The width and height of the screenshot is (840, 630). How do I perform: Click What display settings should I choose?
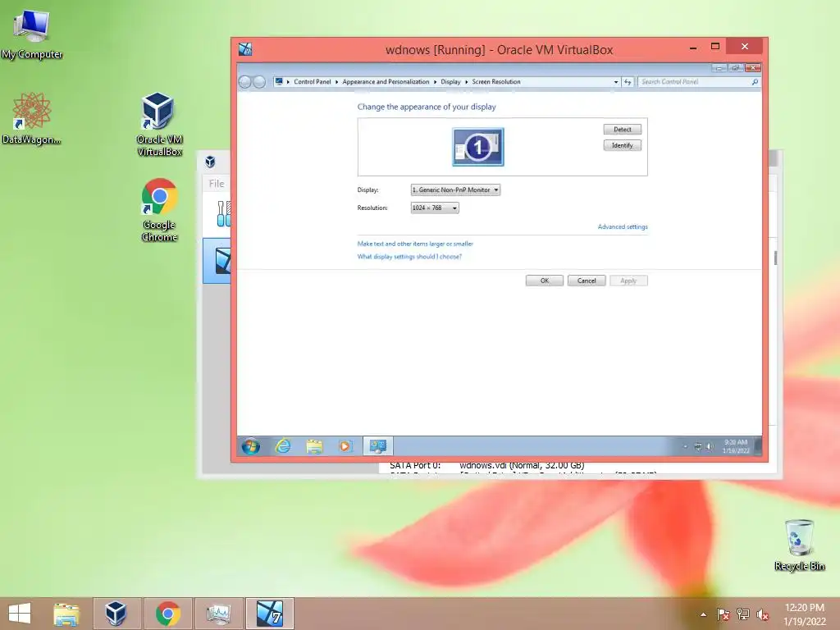click(x=409, y=257)
